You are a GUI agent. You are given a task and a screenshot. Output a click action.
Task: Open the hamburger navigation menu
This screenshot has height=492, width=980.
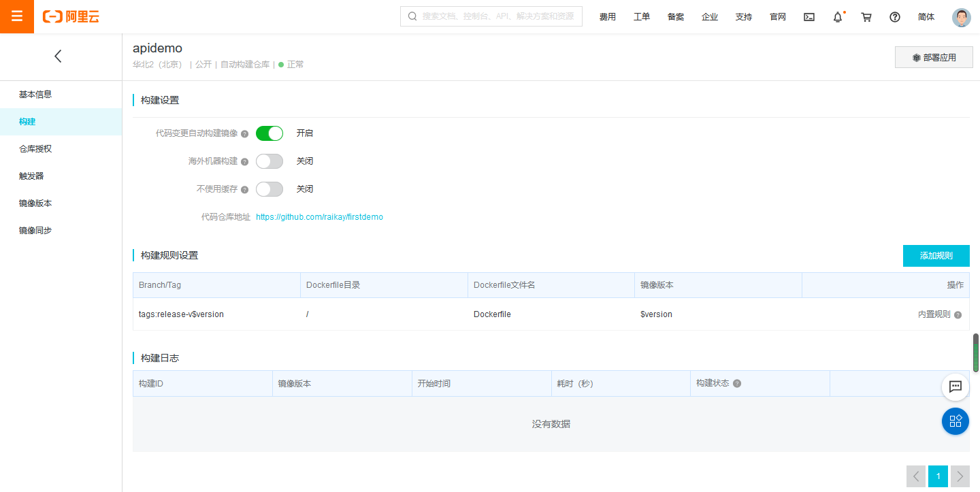[16, 16]
